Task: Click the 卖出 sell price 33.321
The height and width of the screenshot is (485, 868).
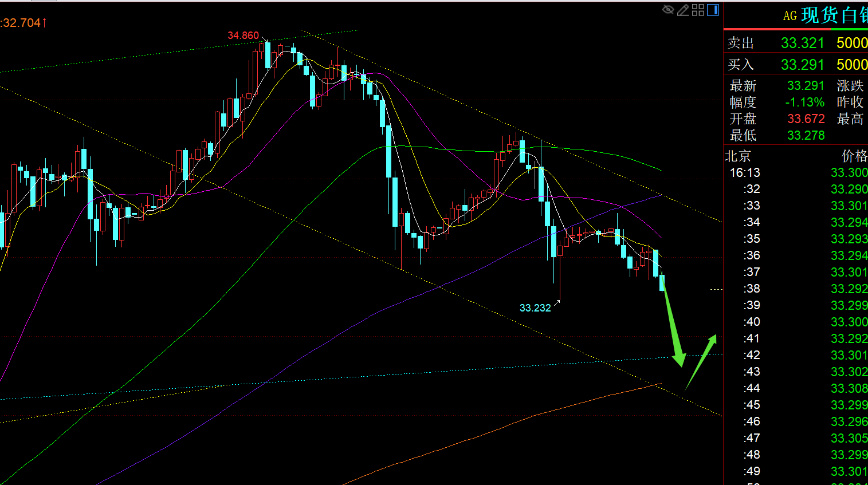Action: pyautogui.click(x=802, y=43)
